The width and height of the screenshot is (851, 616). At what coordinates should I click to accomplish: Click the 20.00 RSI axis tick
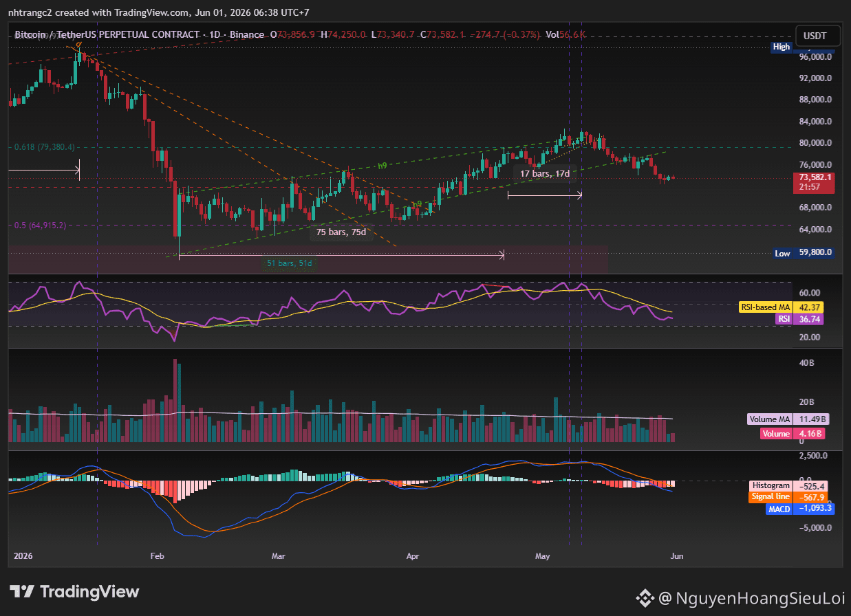point(810,337)
